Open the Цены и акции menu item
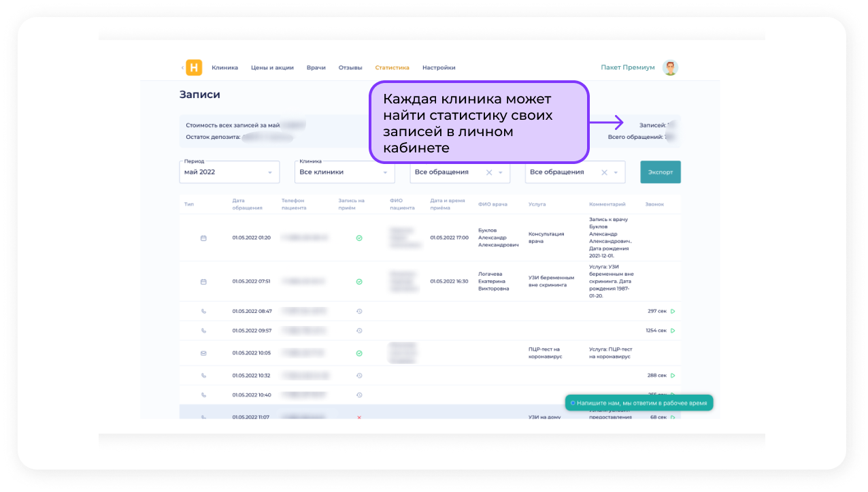868x492 pixels. tap(272, 67)
